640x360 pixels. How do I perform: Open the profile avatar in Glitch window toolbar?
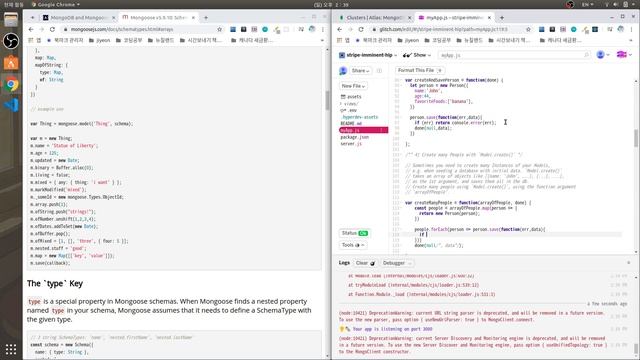coord(621,29)
